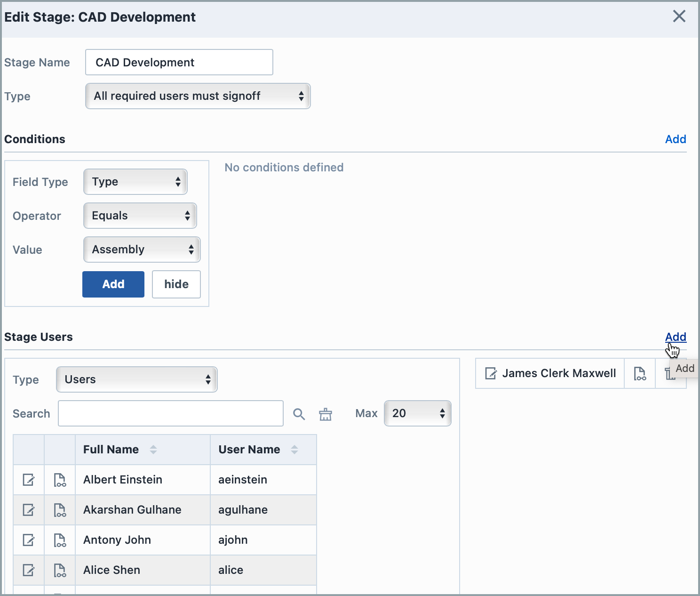The width and height of the screenshot is (700, 596).
Task: Click the No conditions defined text
Action: [284, 168]
